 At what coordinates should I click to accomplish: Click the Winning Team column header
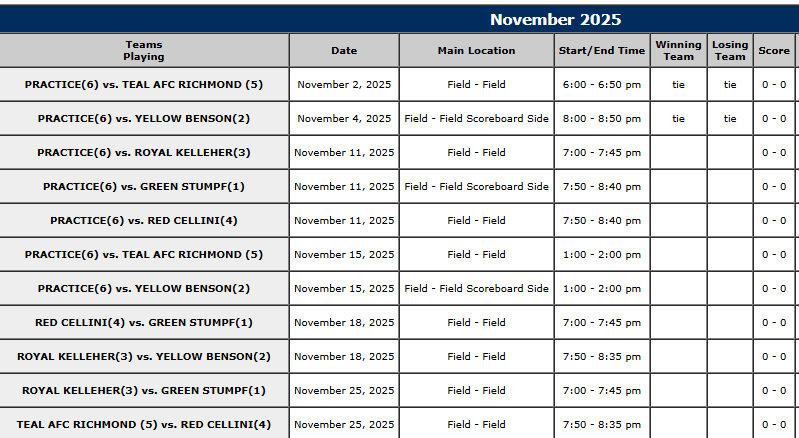[x=679, y=51]
